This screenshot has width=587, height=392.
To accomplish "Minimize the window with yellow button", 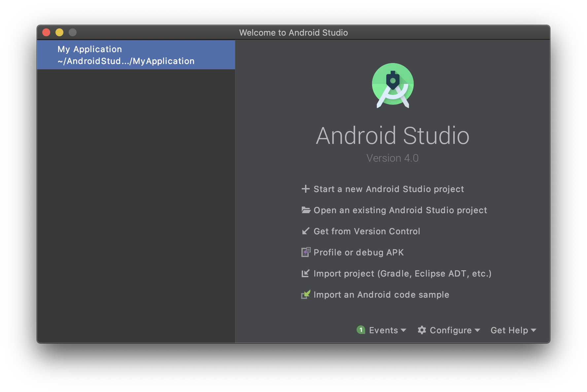I will click(59, 32).
